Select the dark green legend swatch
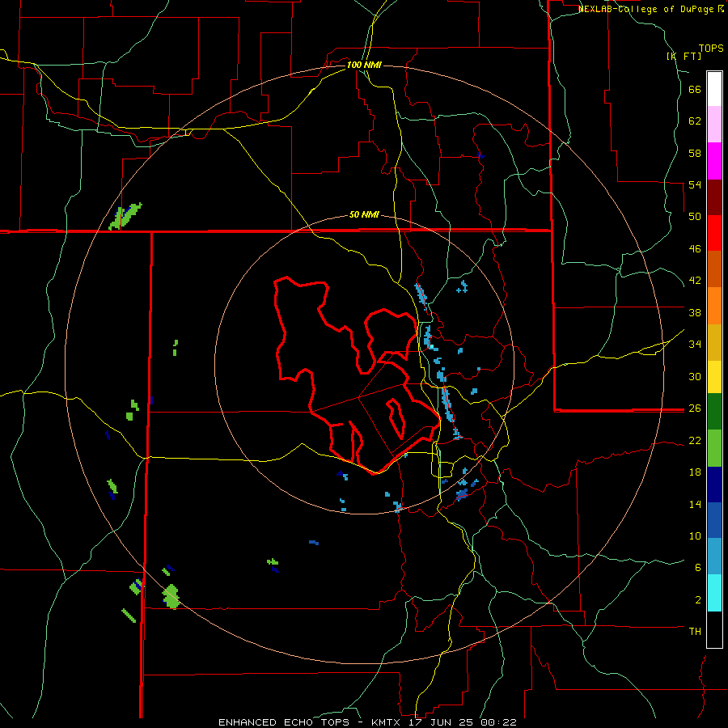Viewport: 728px width, 728px height. 714,412
